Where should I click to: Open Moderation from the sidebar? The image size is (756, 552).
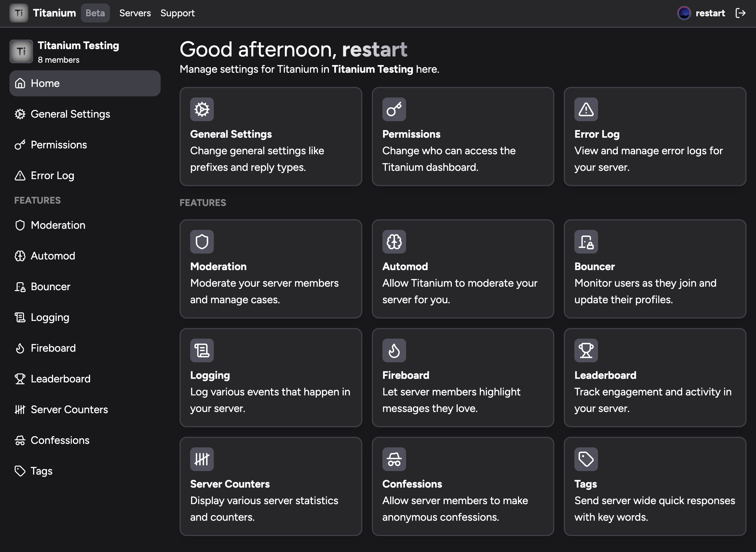click(x=85, y=225)
